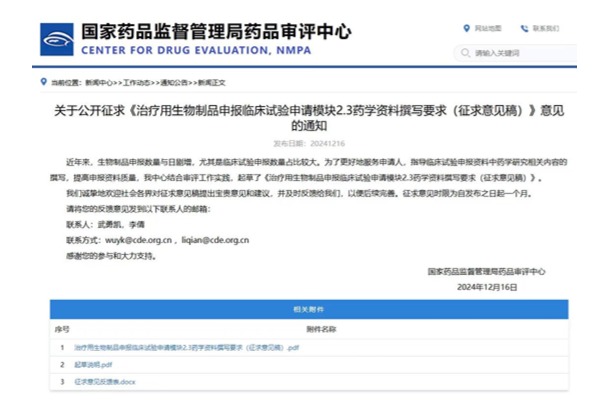Open the 联系我们 link

click(x=546, y=28)
